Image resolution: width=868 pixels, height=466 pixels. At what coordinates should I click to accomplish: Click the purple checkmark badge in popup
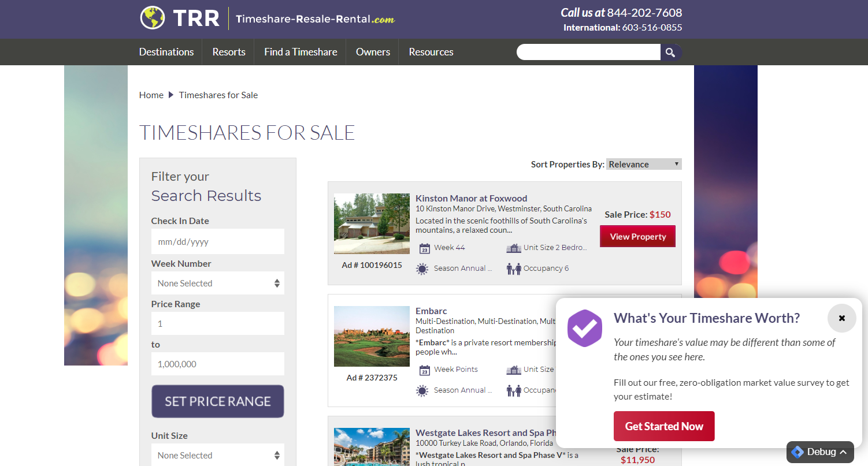[x=585, y=328]
